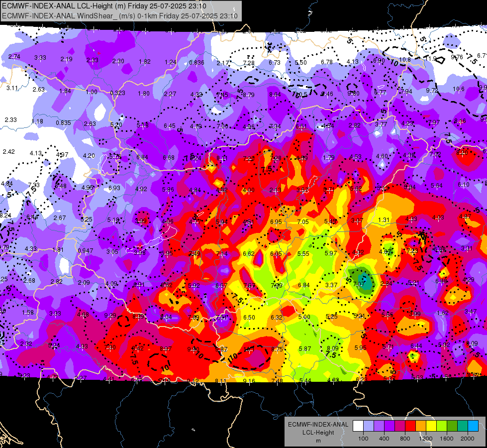487x448 pixels.
Task: Click the wind shear value 1.00
Action: point(92,92)
